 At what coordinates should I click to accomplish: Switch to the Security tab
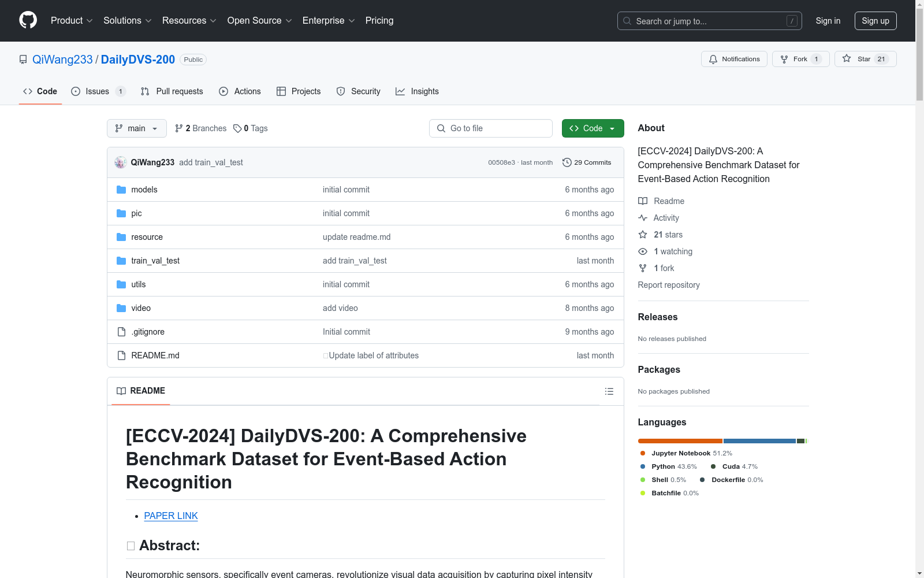(359, 91)
